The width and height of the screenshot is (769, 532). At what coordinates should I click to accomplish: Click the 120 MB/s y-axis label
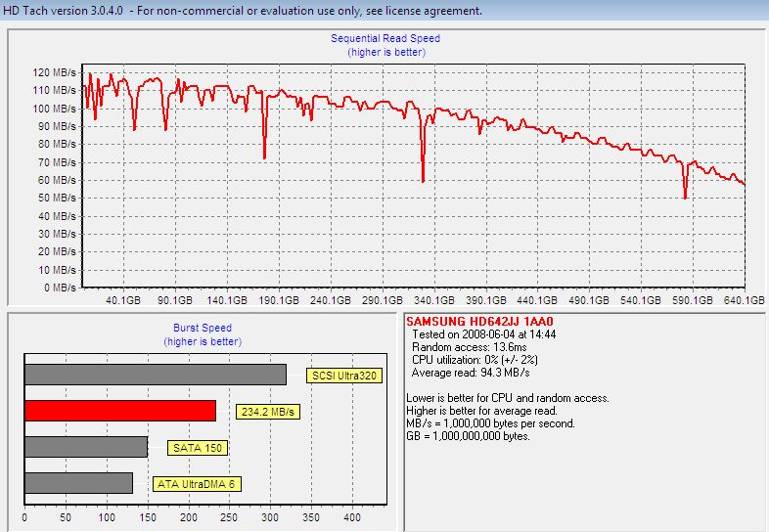pos(57,73)
